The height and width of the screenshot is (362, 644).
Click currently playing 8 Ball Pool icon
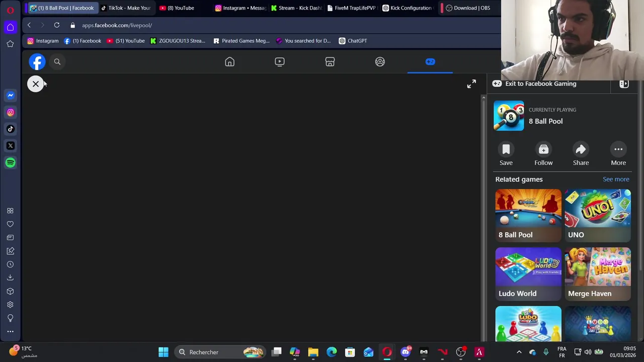[x=509, y=116]
